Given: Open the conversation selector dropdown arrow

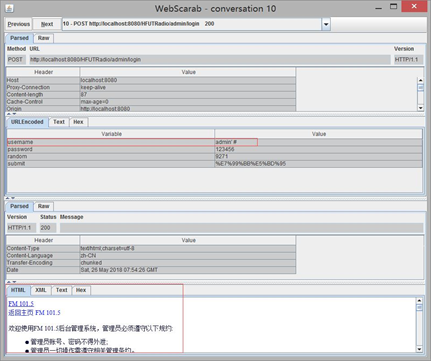Looking at the screenshot, I should pyautogui.click(x=326, y=24).
